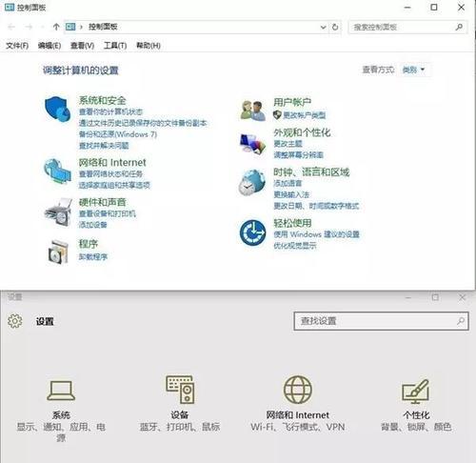Open the User Accounts people icon
This screenshot has height=463, width=476.
253,111
